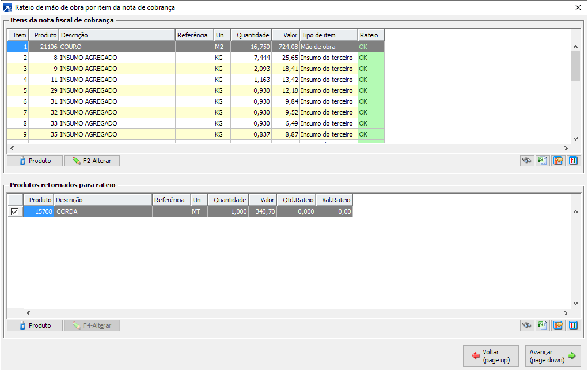Click sort arrows icon for upper grid
This screenshot has width=588, height=371.
(574, 161)
